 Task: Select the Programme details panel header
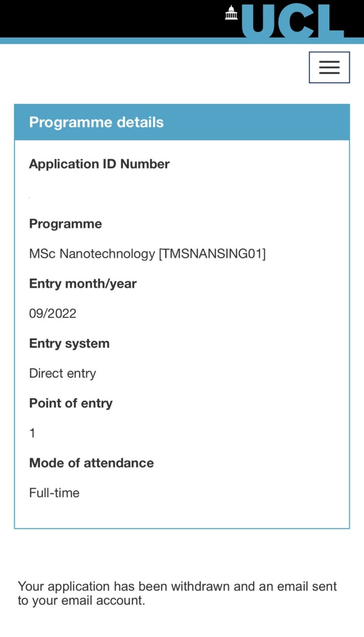96,122
